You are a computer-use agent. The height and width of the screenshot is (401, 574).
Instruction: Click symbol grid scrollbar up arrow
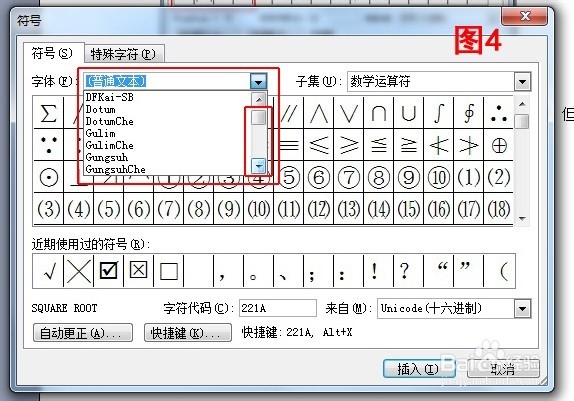coord(522,104)
